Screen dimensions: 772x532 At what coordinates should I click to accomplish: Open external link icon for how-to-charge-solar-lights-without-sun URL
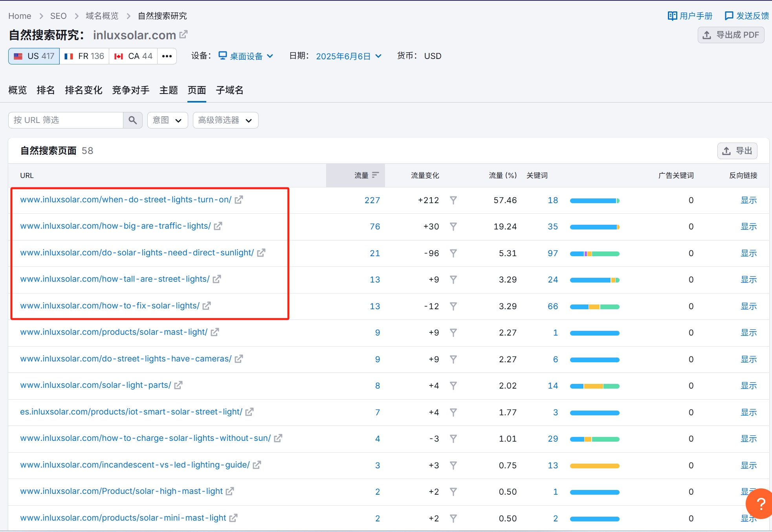(x=278, y=438)
